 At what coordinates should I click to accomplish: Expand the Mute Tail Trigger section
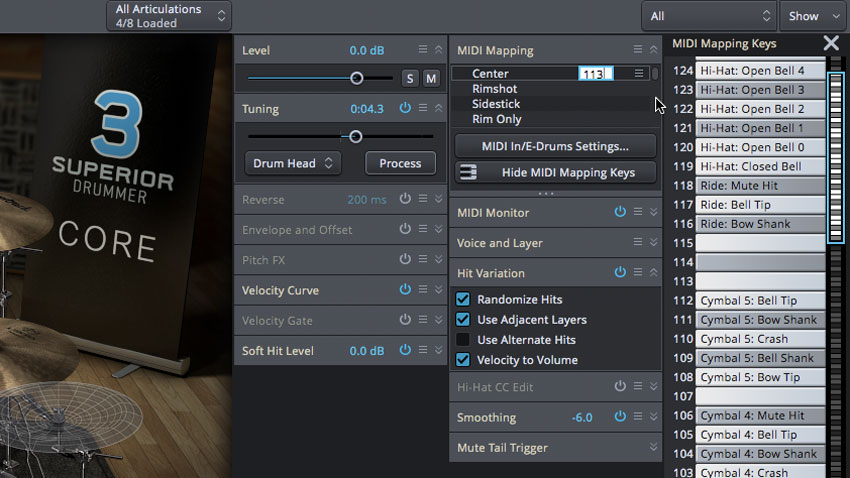point(654,447)
